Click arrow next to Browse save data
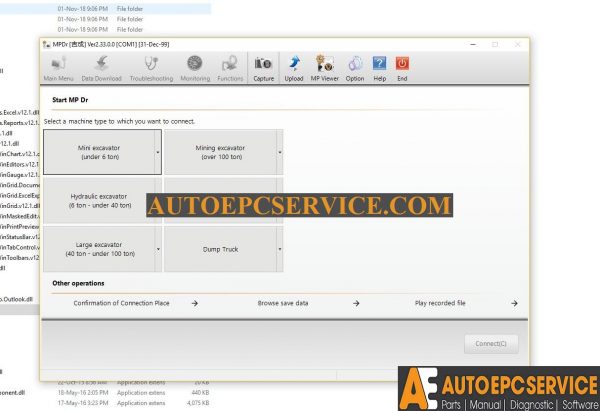 356,303
